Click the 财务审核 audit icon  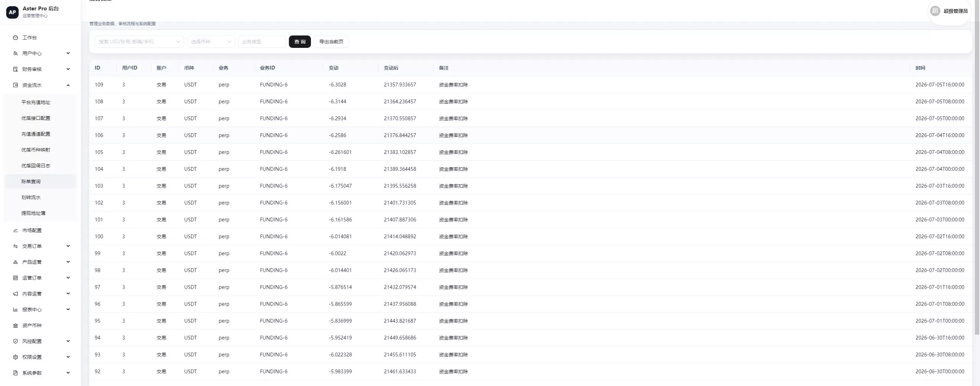click(15, 69)
